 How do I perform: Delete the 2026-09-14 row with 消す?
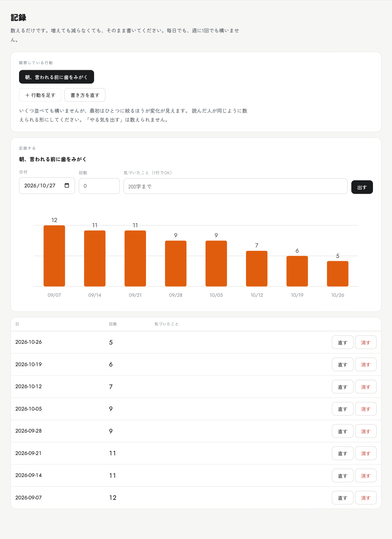click(366, 476)
